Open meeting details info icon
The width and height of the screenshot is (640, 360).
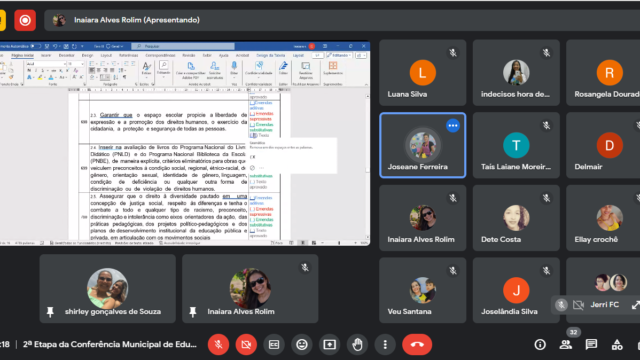[540, 344]
